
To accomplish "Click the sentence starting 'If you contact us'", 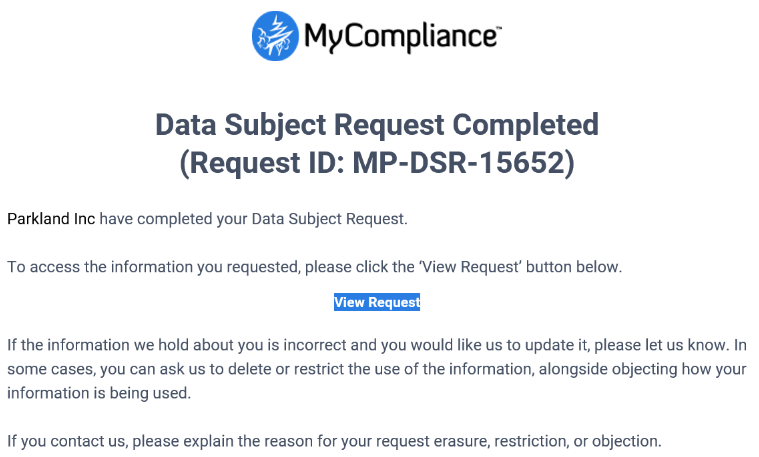I will 334,442.
